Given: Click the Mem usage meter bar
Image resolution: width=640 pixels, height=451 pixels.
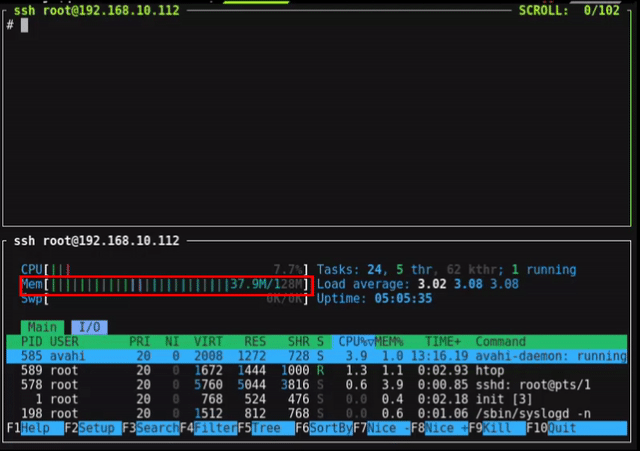Looking at the screenshot, I should [x=166, y=285].
